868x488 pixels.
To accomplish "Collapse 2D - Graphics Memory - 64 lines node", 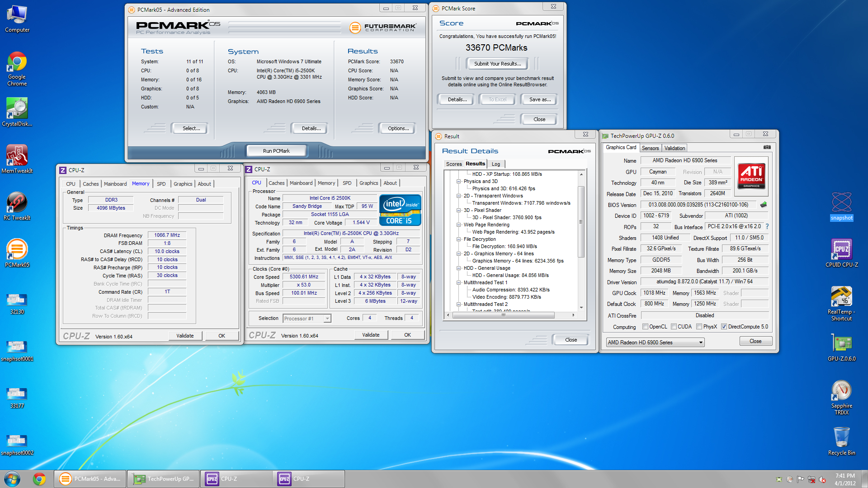I will (x=458, y=253).
